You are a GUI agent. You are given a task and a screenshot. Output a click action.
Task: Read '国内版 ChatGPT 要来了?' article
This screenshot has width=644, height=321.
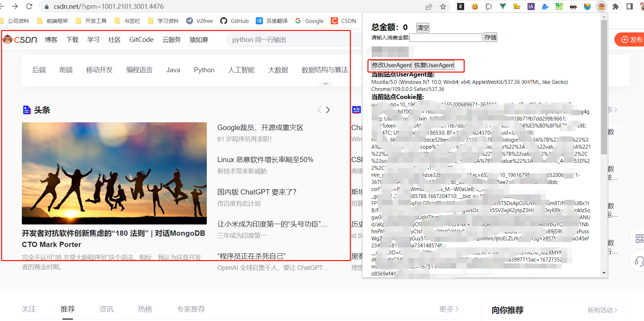click(x=257, y=192)
